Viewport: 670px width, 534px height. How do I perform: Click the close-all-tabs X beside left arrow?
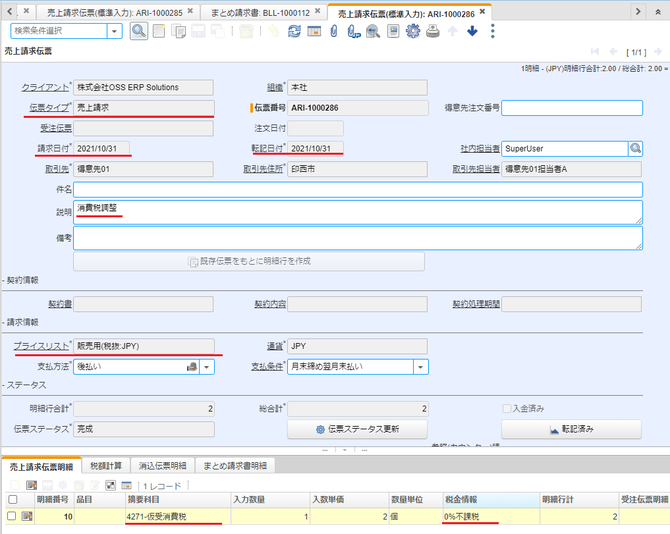click(26, 11)
